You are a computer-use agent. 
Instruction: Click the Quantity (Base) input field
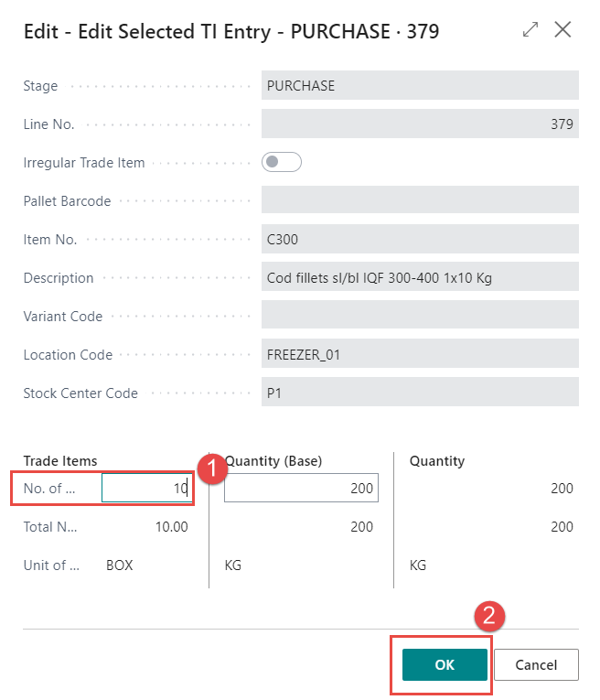301,489
